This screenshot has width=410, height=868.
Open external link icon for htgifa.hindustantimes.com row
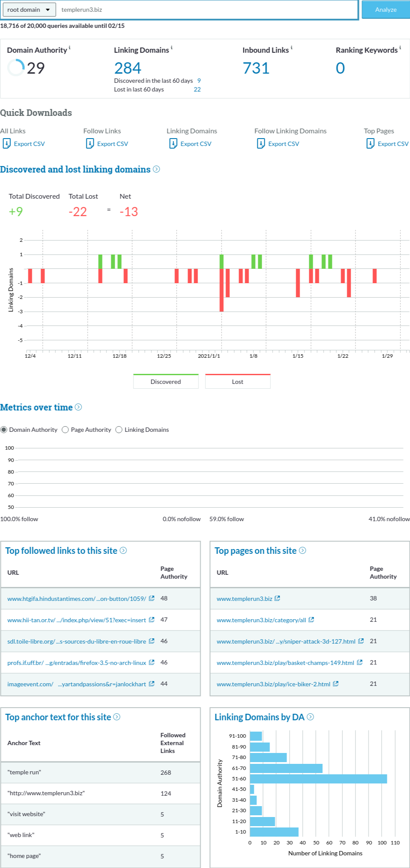point(152,598)
